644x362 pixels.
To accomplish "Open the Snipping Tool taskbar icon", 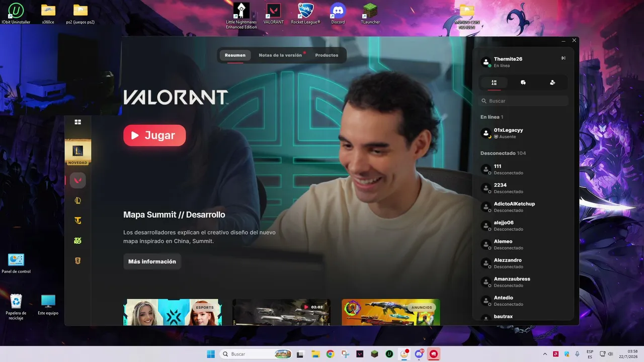I will tap(345, 354).
